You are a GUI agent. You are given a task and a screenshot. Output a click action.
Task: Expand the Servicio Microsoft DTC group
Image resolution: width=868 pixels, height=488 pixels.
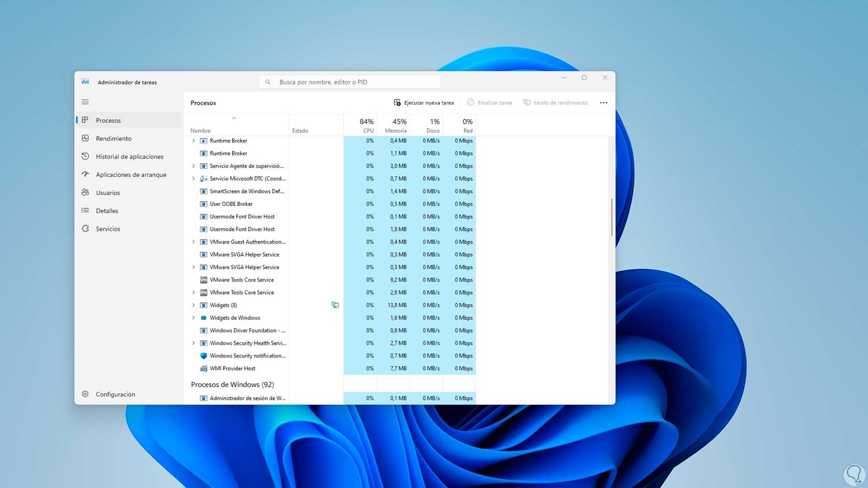coord(193,179)
